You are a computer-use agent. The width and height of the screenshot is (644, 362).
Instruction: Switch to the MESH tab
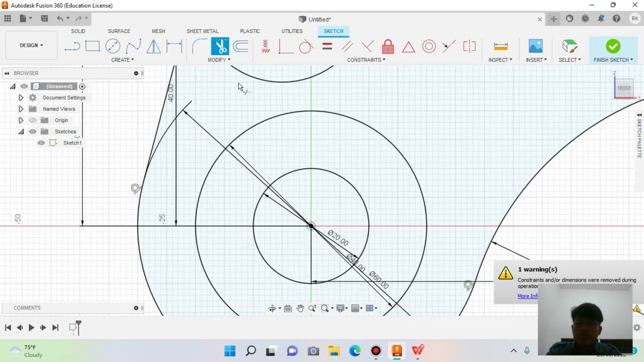tap(158, 31)
